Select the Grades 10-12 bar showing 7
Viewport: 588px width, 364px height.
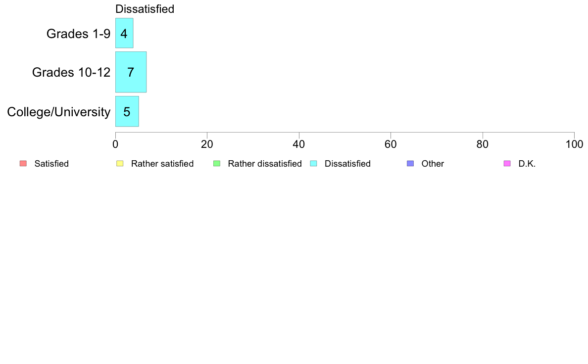tap(131, 72)
